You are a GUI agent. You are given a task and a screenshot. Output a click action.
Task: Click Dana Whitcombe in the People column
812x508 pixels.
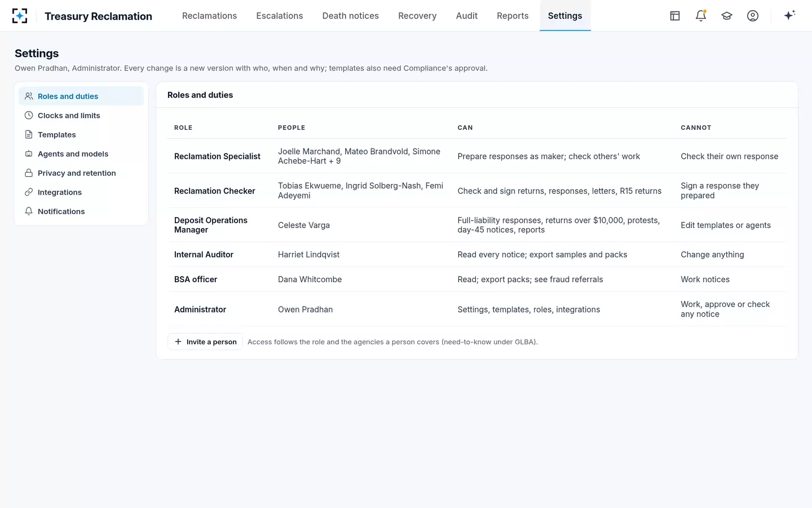point(310,279)
